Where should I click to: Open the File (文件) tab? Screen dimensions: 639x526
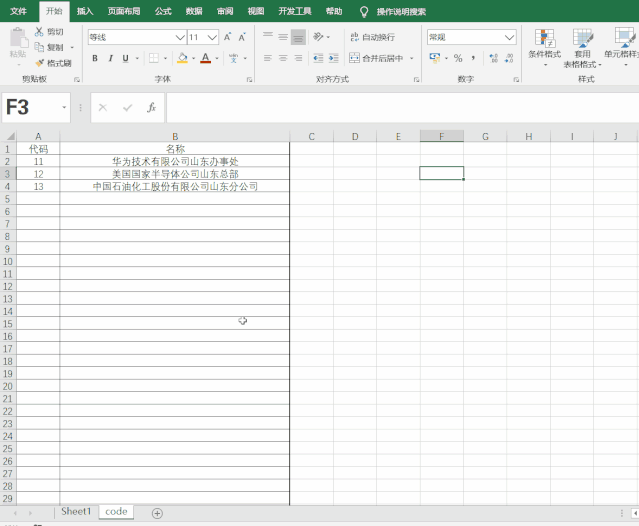[x=18, y=11]
